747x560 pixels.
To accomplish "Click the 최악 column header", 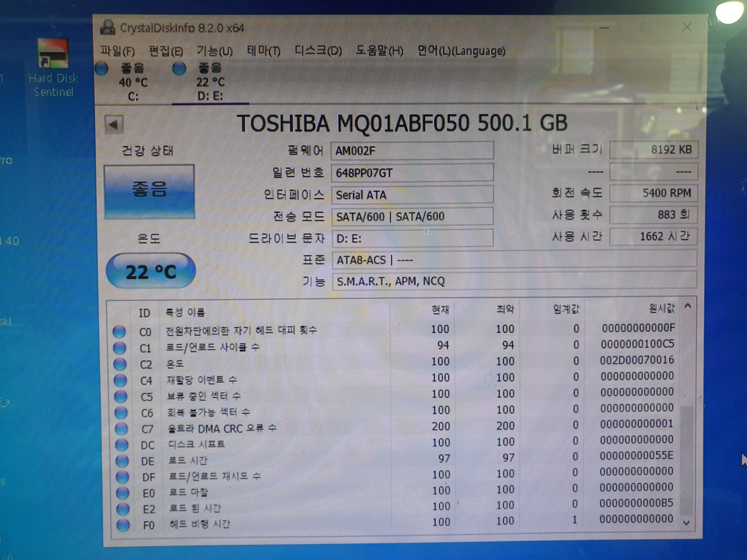I will tap(505, 309).
